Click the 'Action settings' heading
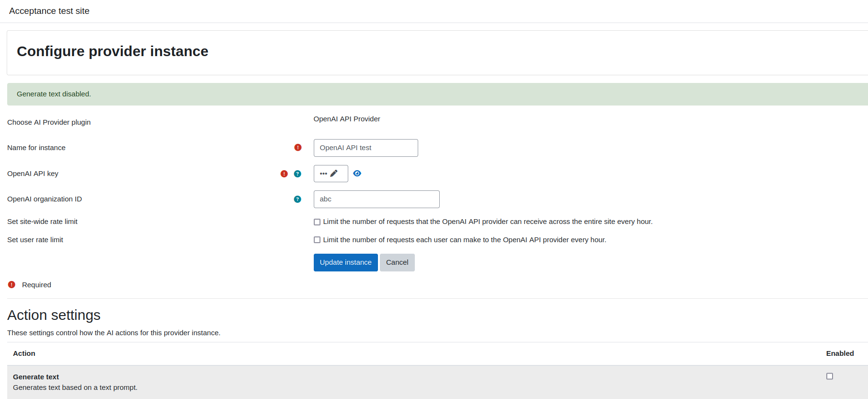The width and height of the screenshot is (868, 399). [54, 315]
